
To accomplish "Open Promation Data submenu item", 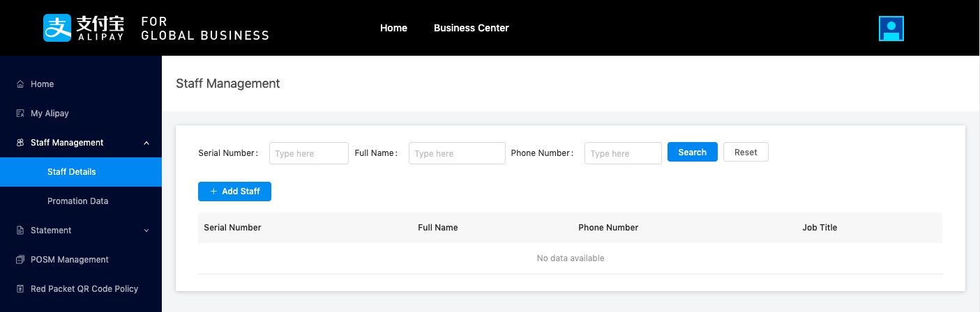I will click(x=77, y=201).
